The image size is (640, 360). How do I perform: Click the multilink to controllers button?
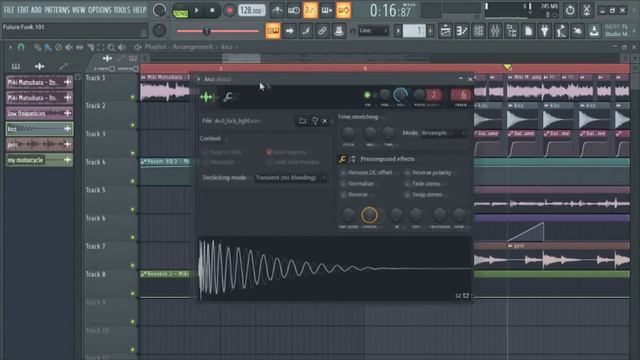point(338,31)
